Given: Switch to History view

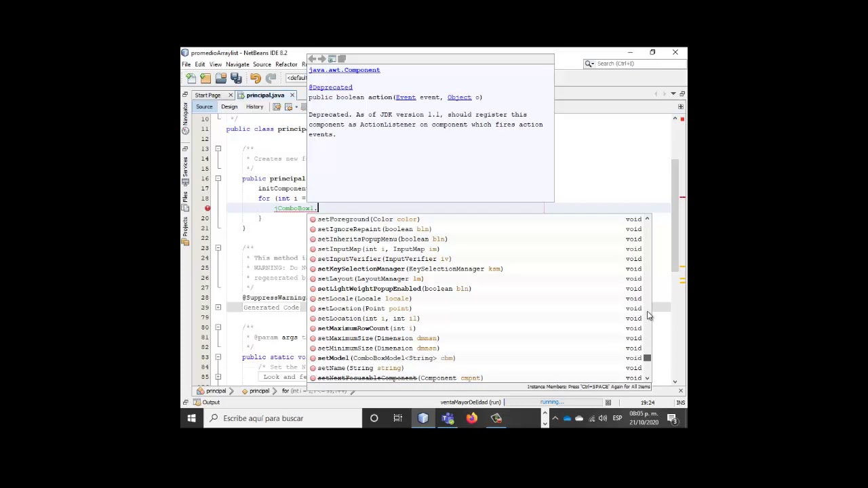Looking at the screenshot, I should pyautogui.click(x=255, y=106).
